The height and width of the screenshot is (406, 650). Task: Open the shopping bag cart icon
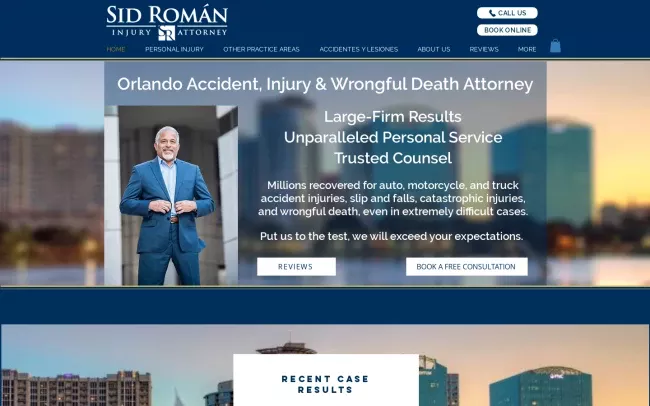click(555, 46)
